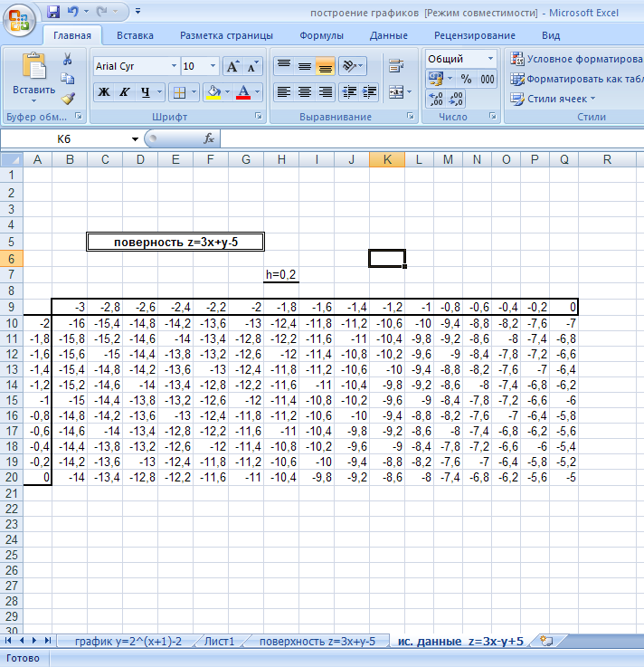
Task: Switch to the Вид ribbon tab
Action: [x=551, y=35]
